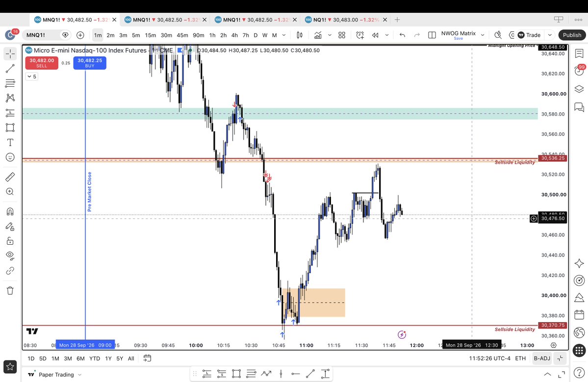This screenshot has width=588, height=382.
Task: Toggle the symbol flag diamond icon
Action: [x=65, y=35]
